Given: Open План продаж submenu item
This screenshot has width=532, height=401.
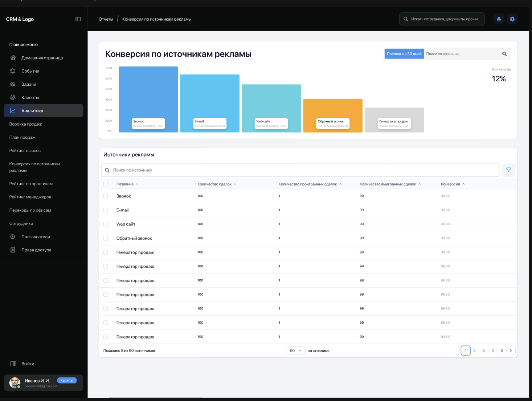Looking at the screenshot, I should 22,137.
